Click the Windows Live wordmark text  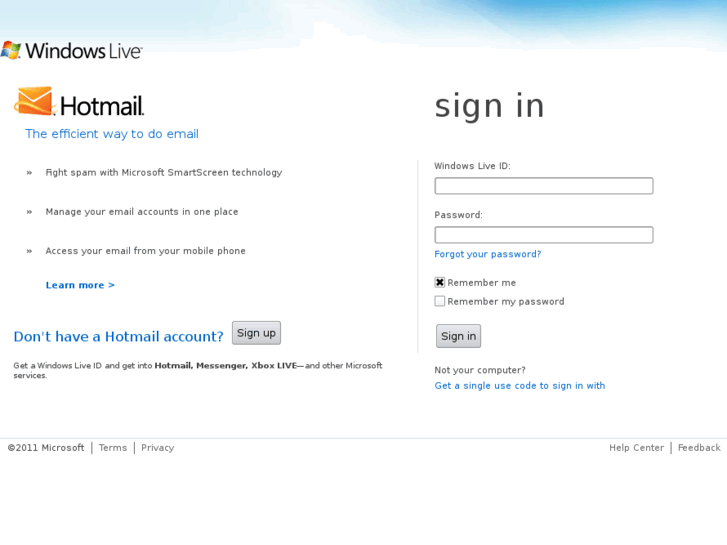point(83,51)
